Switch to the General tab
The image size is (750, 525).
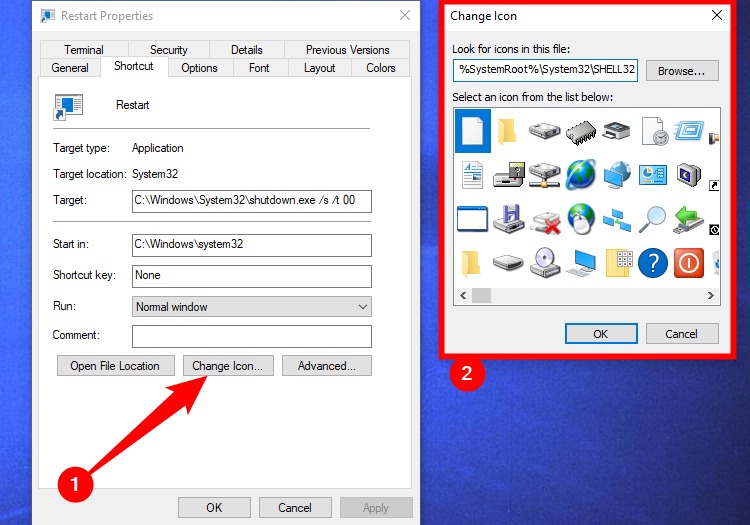click(x=70, y=68)
